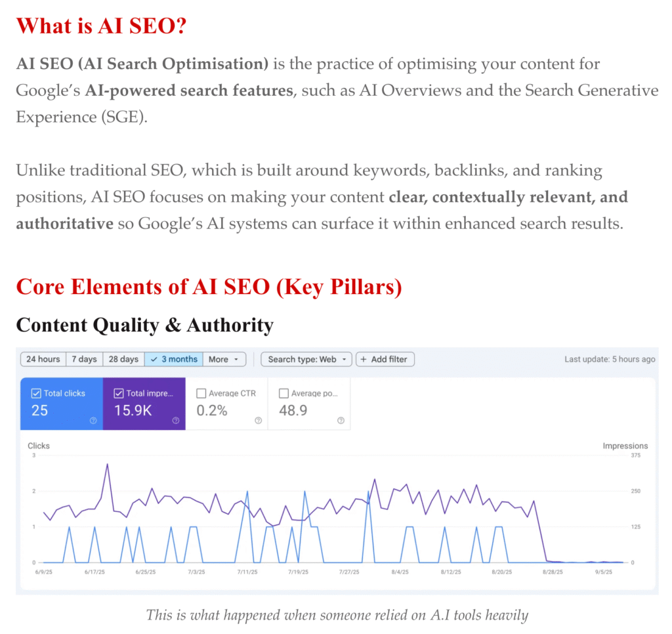The image size is (672, 634).
Task: Click the Average CTR help icon
Action: [x=258, y=421]
